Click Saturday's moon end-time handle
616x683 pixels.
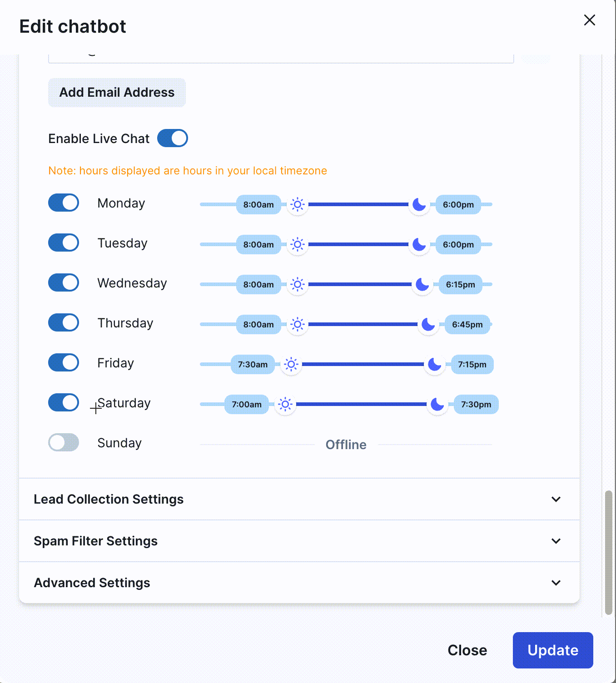pyautogui.click(x=437, y=405)
